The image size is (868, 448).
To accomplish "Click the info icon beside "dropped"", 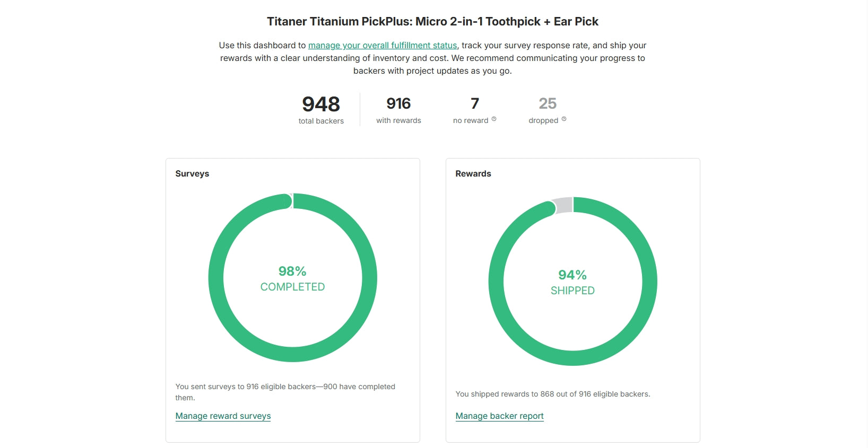I will pos(564,119).
